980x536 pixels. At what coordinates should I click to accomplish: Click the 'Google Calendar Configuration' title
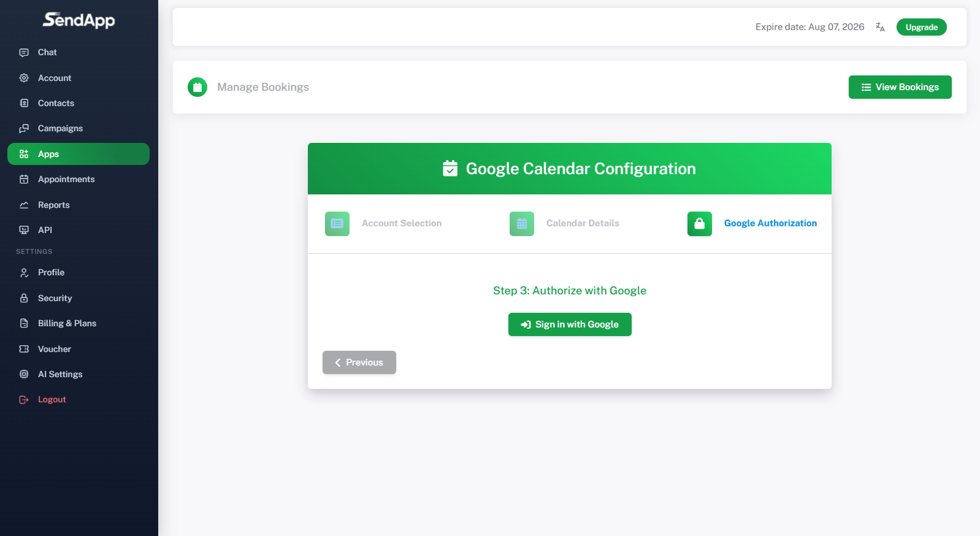pos(581,169)
